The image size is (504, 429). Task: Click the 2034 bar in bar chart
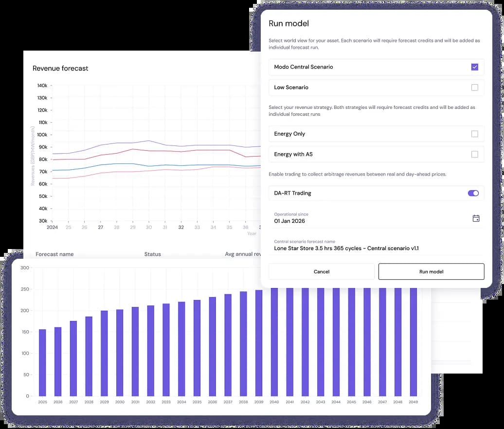[181, 349]
